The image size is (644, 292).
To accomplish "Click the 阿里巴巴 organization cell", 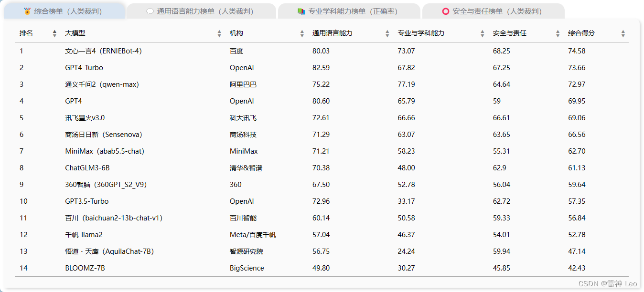I will point(243,84).
